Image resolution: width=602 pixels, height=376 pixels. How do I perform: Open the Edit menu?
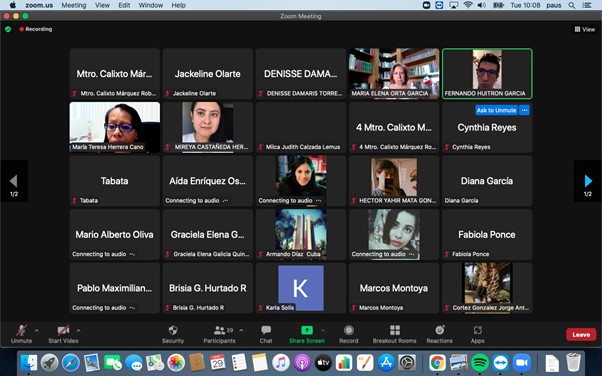tap(124, 5)
